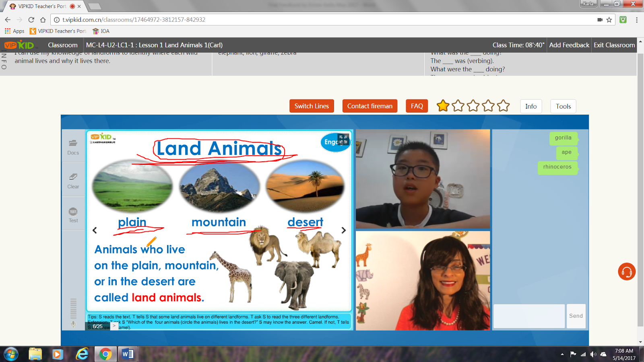
Task: Open Chrome menu three dots
Action: point(637,20)
